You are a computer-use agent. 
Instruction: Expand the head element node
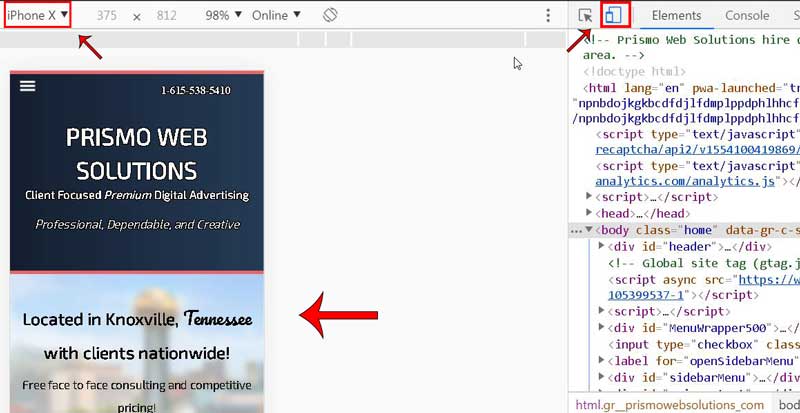pos(590,213)
